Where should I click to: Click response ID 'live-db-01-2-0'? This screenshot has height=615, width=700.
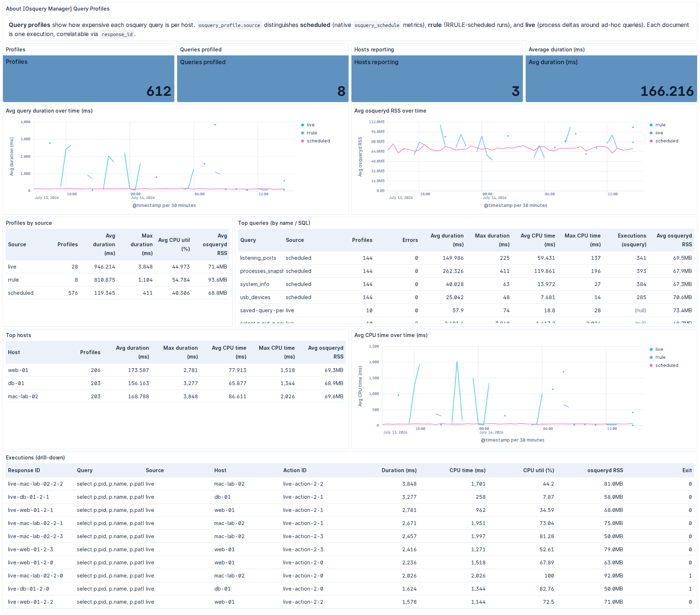28,589
